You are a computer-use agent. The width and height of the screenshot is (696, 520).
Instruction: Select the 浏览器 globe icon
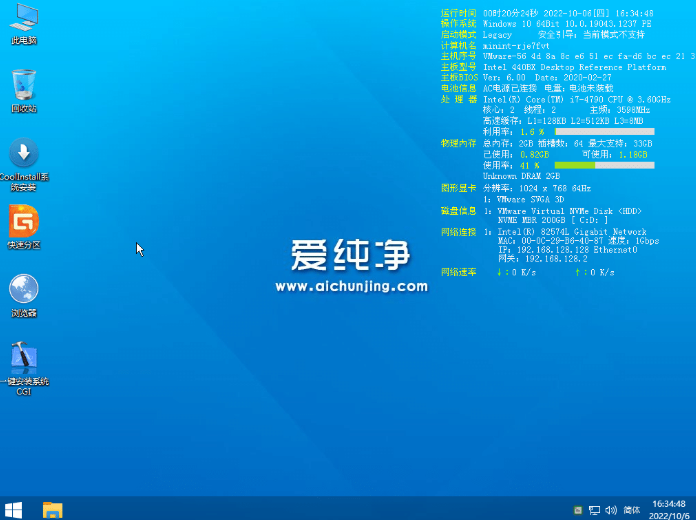tap(24, 296)
